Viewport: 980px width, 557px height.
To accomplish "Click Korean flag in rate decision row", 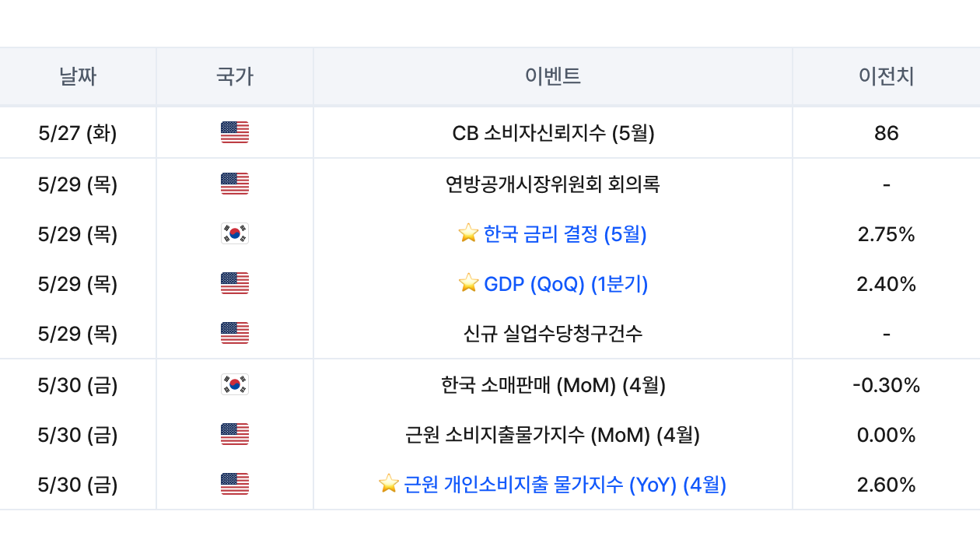I will coord(234,234).
